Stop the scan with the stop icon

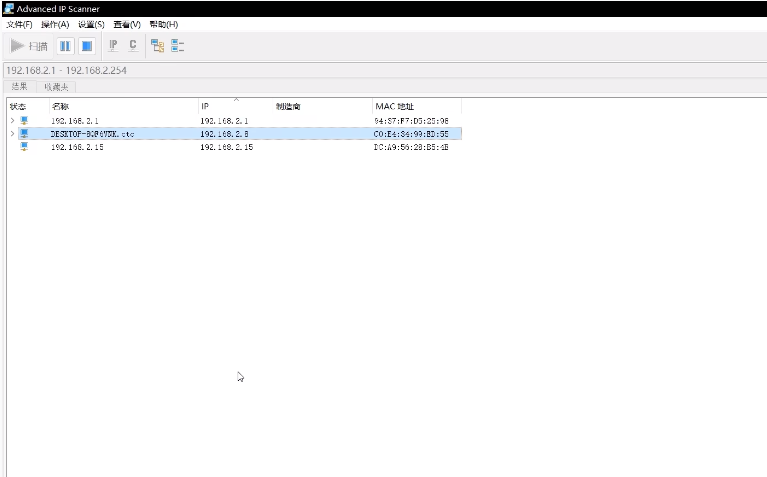pyautogui.click(x=87, y=46)
